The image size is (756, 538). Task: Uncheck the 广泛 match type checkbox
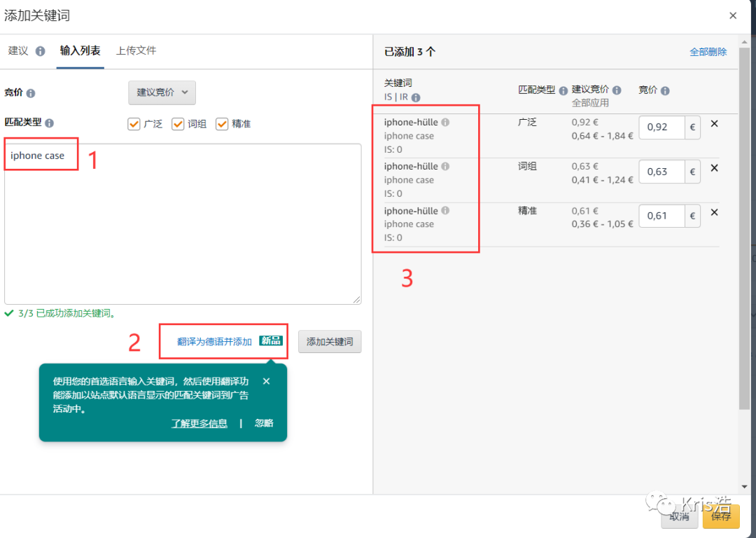click(134, 123)
